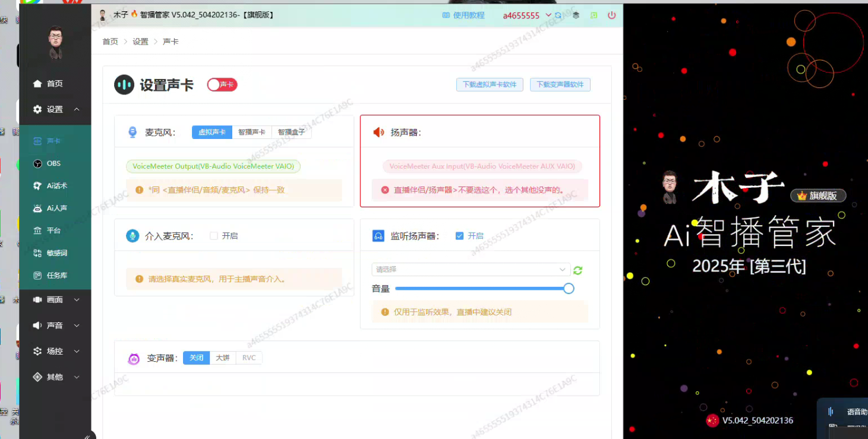
Task: Toggle the red 声卡 switch
Action: (222, 85)
